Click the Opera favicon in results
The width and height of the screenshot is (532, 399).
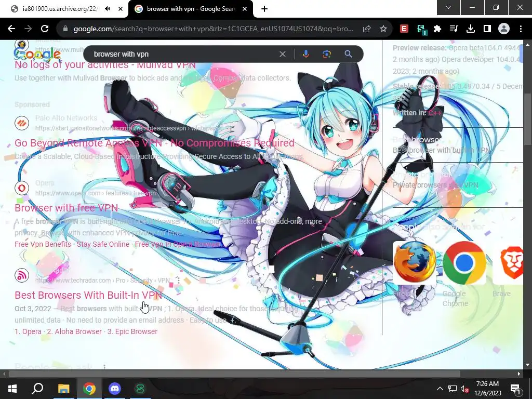(22, 188)
